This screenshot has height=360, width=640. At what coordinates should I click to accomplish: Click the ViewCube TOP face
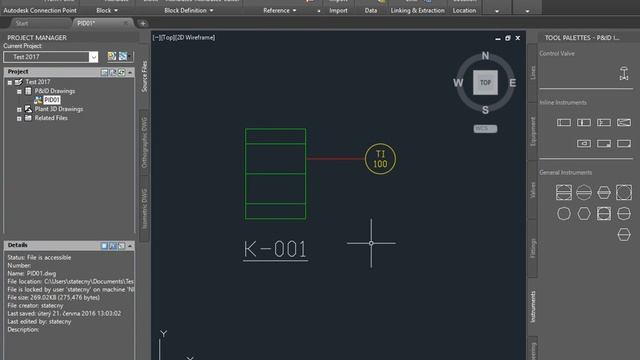485,82
